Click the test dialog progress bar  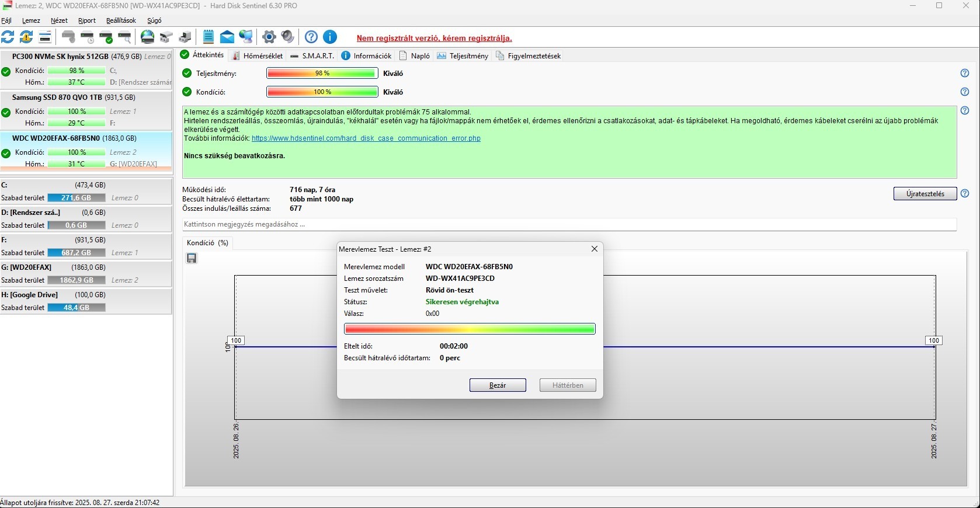pyautogui.click(x=470, y=329)
